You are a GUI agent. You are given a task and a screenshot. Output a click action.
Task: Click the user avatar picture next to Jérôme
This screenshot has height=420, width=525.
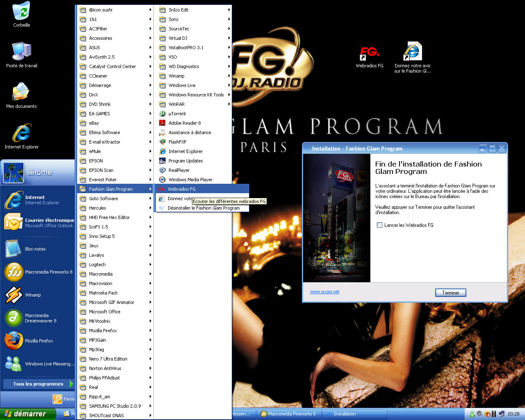(14, 173)
